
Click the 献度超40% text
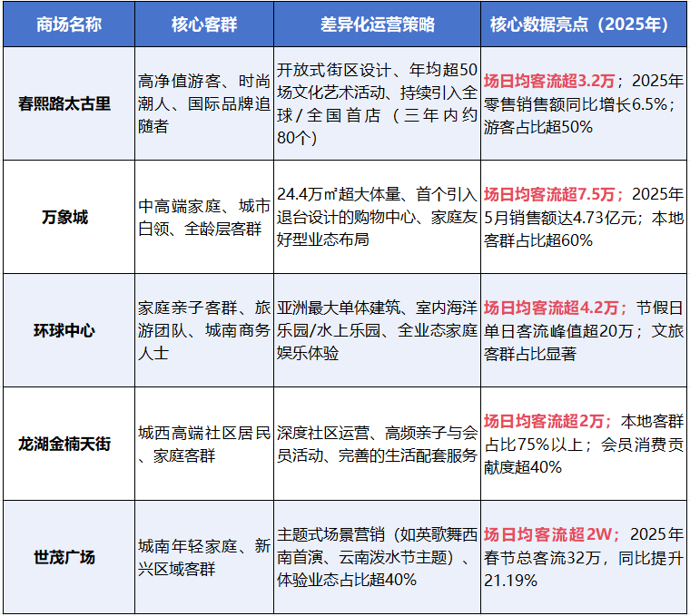pyautogui.click(x=523, y=467)
